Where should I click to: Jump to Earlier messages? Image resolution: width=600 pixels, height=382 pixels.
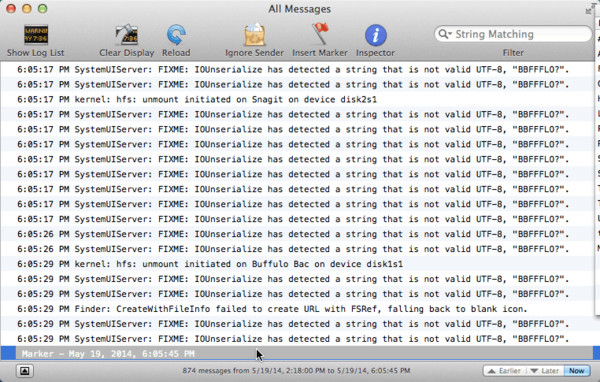tap(504, 371)
